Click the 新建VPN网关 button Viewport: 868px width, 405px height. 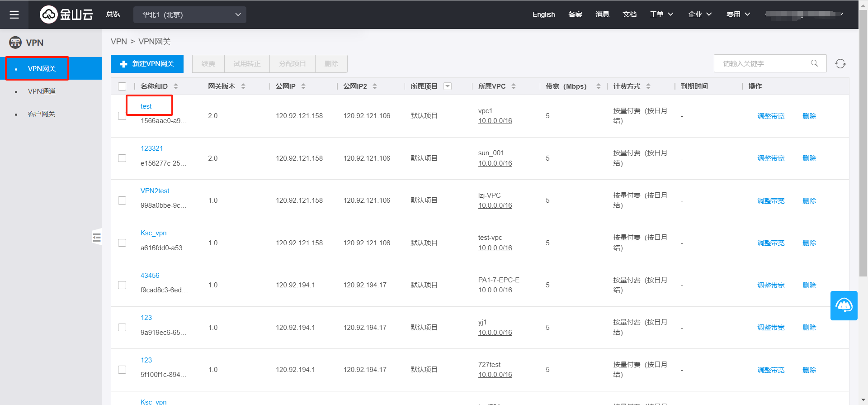pyautogui.click(x=147, y=64)
